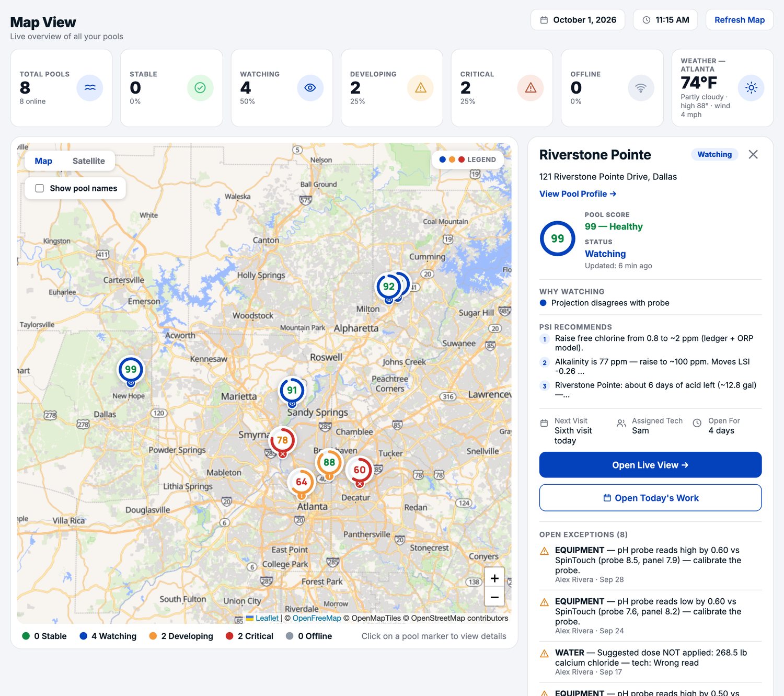Click the wifi icon in the Offline card
This screenshot has height=696, width=784.
click(641, 88)
